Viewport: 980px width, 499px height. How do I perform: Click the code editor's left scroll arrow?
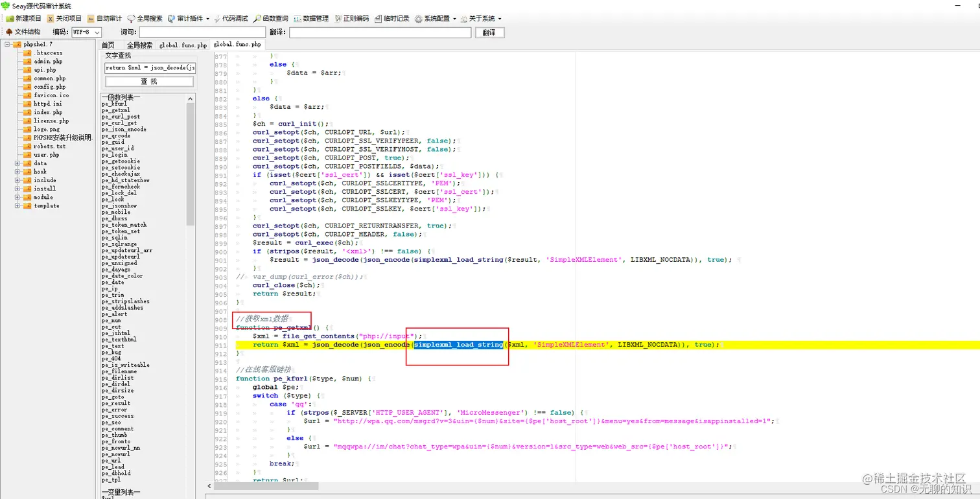pos(209,485)
